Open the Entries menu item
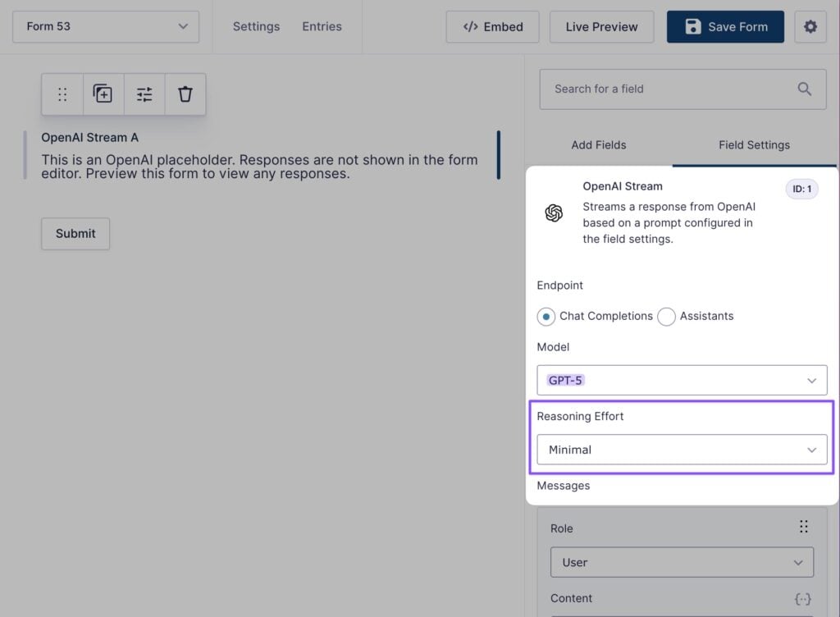Viewport: 840px width, 617px height. pyautogui.click(x=322, y=27)
